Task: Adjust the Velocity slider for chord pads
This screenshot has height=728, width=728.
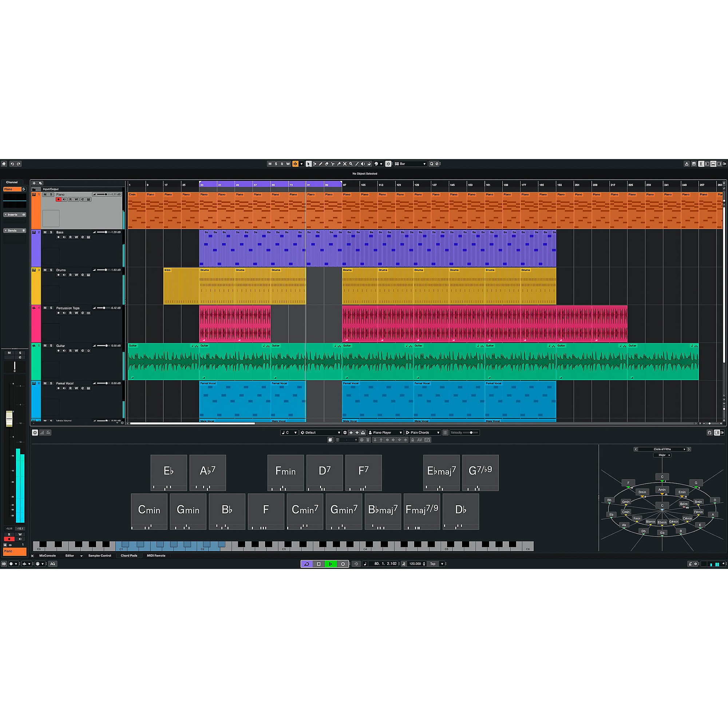Action: [x=471, y=432]
